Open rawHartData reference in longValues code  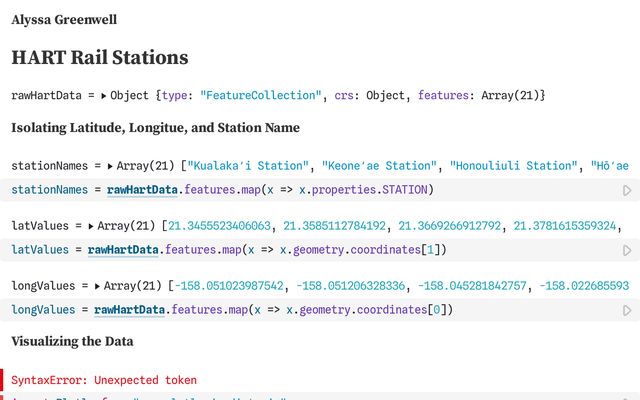tap(129, 310)
